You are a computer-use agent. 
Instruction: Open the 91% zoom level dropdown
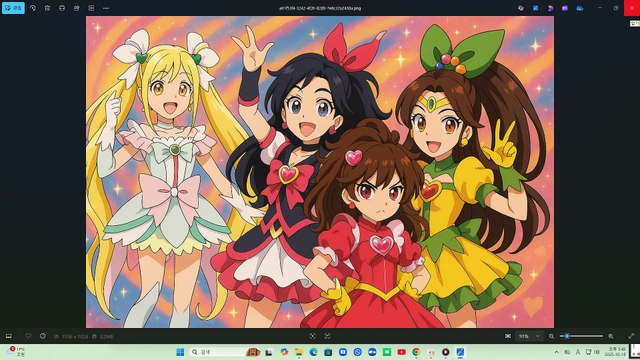click(529, 336)
